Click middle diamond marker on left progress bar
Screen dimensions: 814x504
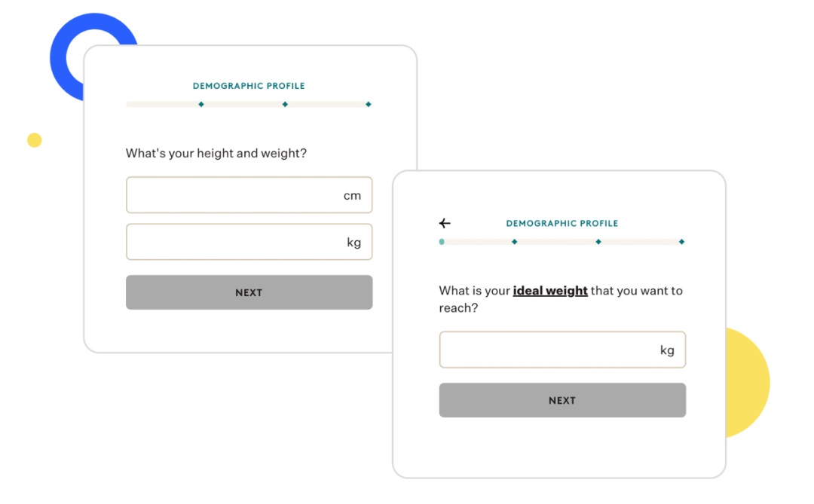tap(285, 104)
